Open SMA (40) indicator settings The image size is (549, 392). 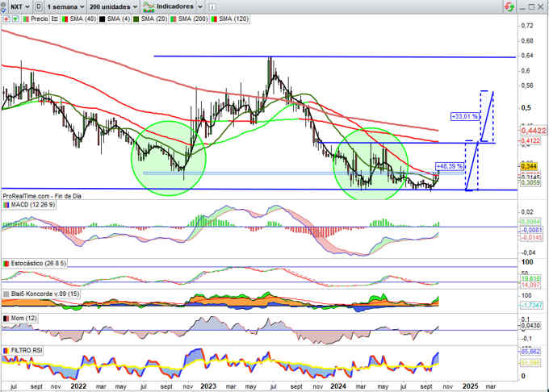click(x=83, y=19)
